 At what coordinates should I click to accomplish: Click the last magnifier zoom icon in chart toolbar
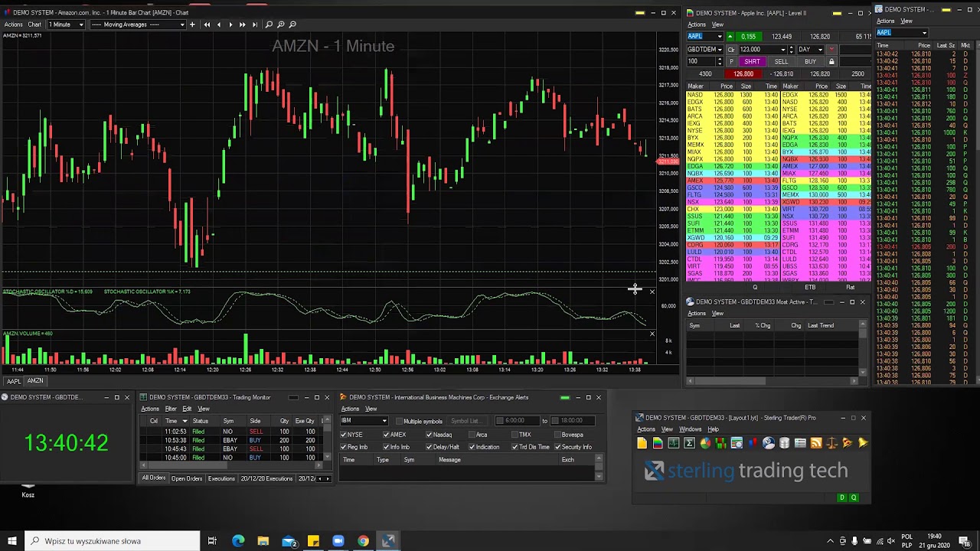(292, 24)
